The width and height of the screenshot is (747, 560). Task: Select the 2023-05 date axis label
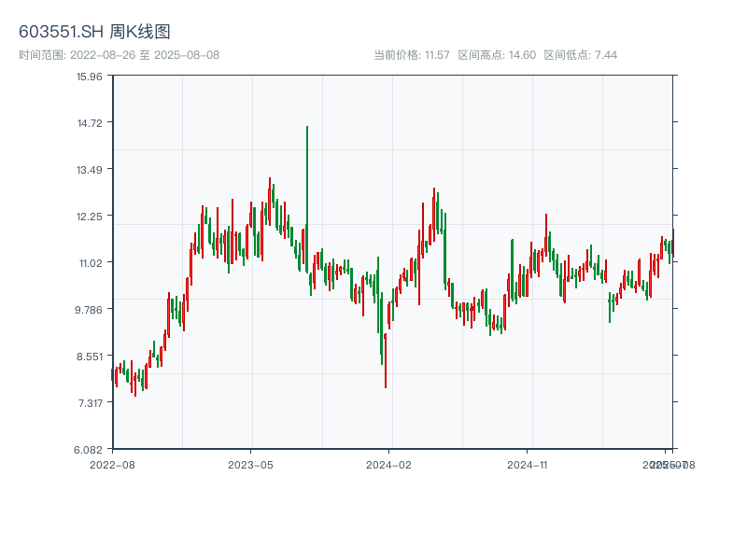point(250,464)
